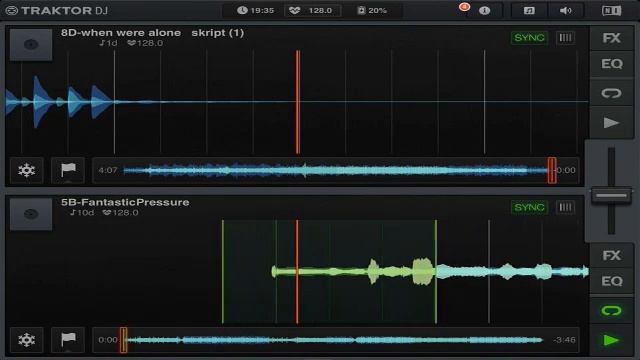Image resolution: width=640 pixels, height=360 pixels.
Task: Open beatgrid icon on top deck
Action: (x=565, y=38)
